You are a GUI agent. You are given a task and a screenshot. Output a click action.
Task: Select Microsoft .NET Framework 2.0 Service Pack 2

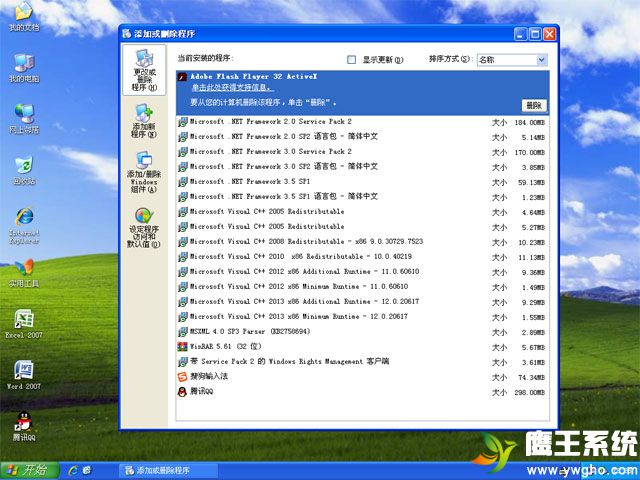coord(362,122)
